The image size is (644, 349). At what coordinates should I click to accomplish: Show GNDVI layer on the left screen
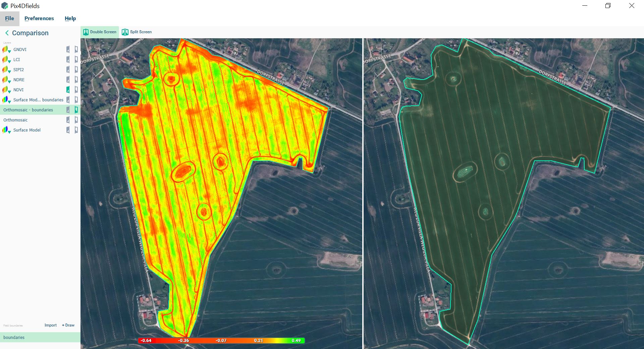click(68, 49)
